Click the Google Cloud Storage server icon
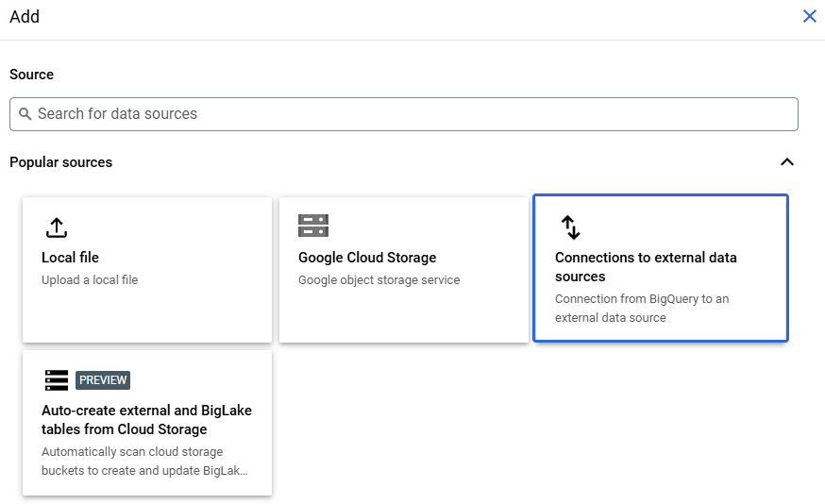The width and height of the screenshot is (825, 504). (313, 226)
